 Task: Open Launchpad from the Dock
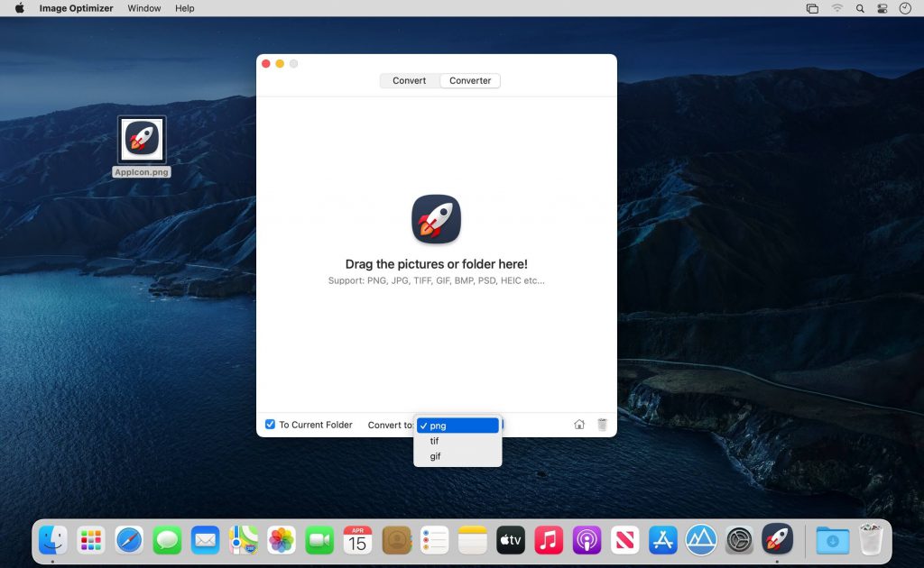click(x=89, y=539)
